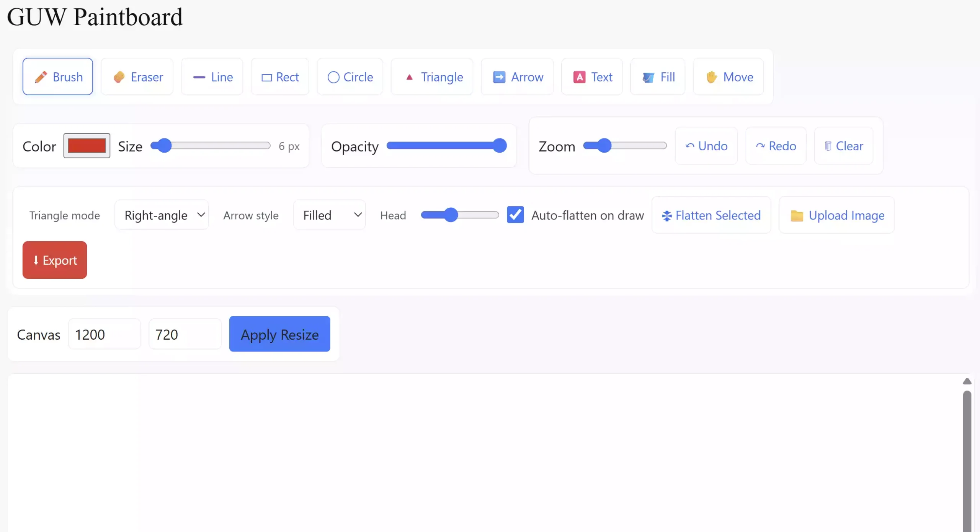Open the red color swatch picker
The image size is (980, 532).
coord(87,146)
